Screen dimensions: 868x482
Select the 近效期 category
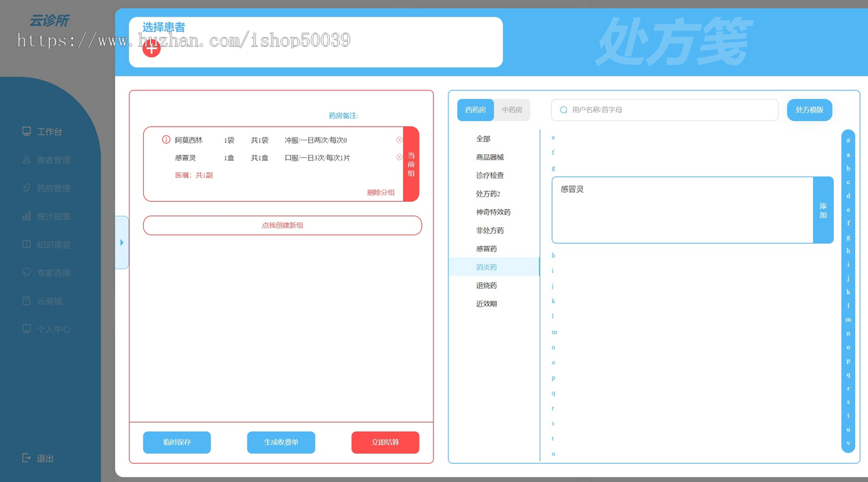click(486, 304)
